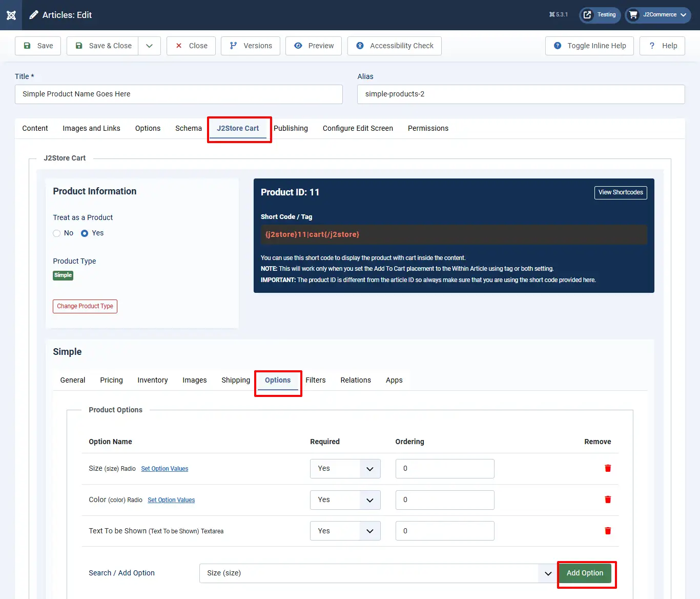
Task: Open the Apps tab
Action: 394,380
